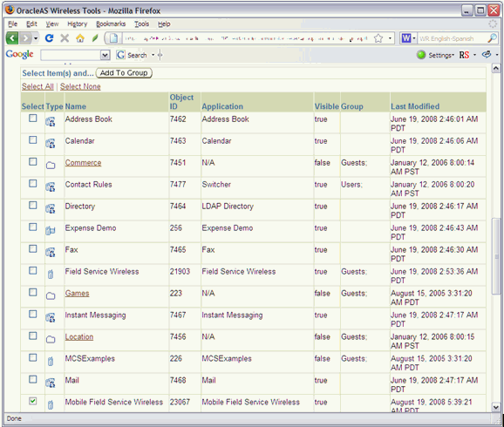This screenshot has height=427, width=504.
Task: Tick the Contact Rules checkbox
Action: point(33,184)
